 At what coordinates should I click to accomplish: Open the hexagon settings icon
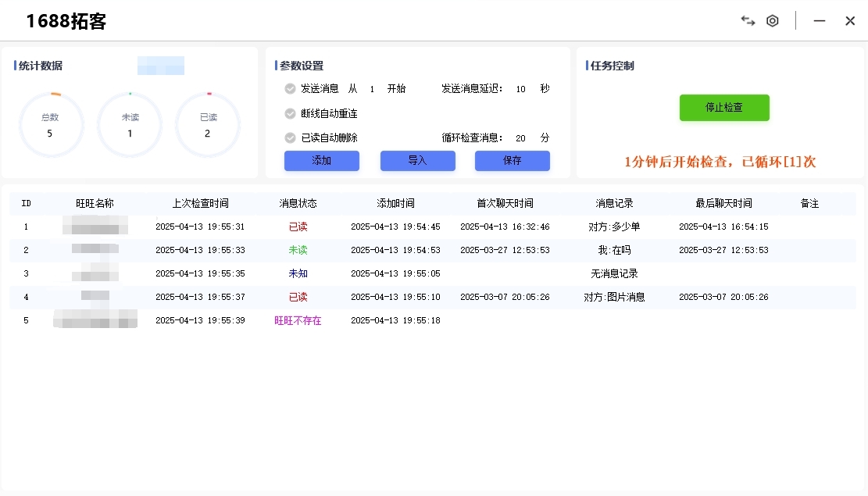click(772, 21)
